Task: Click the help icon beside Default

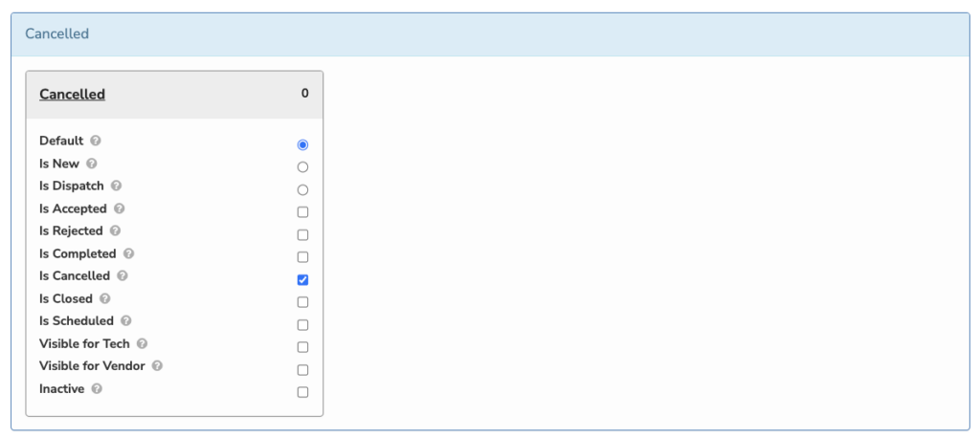Action: click(x=96, y=141)
